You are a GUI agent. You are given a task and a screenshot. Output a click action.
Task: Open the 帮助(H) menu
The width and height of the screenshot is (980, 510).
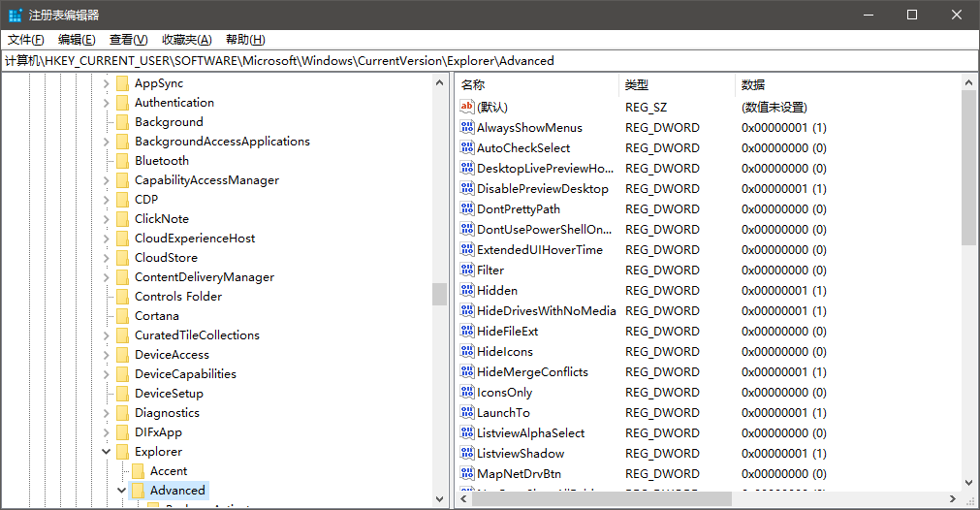[245, 40]
